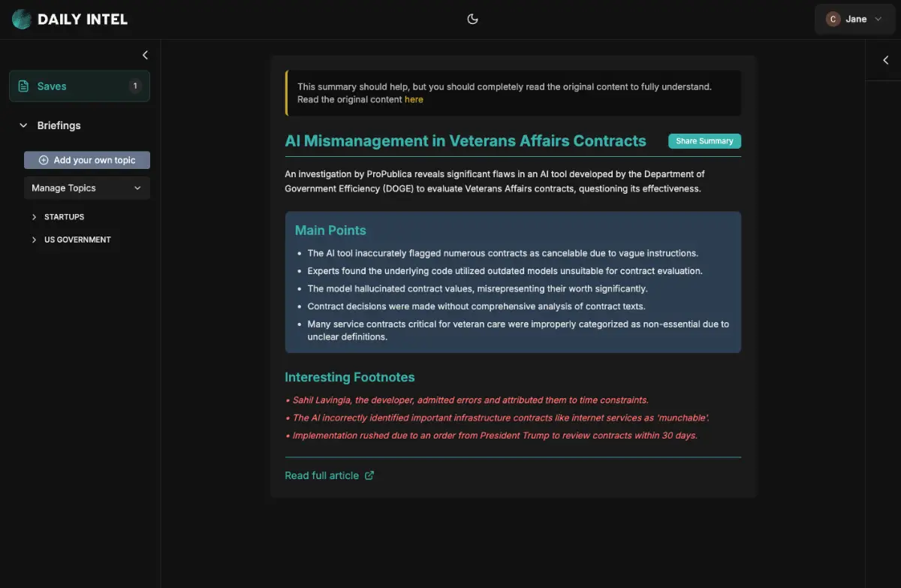Click the Daily Intel globe logo
901x588 pixels.
[x=22, y=20]
